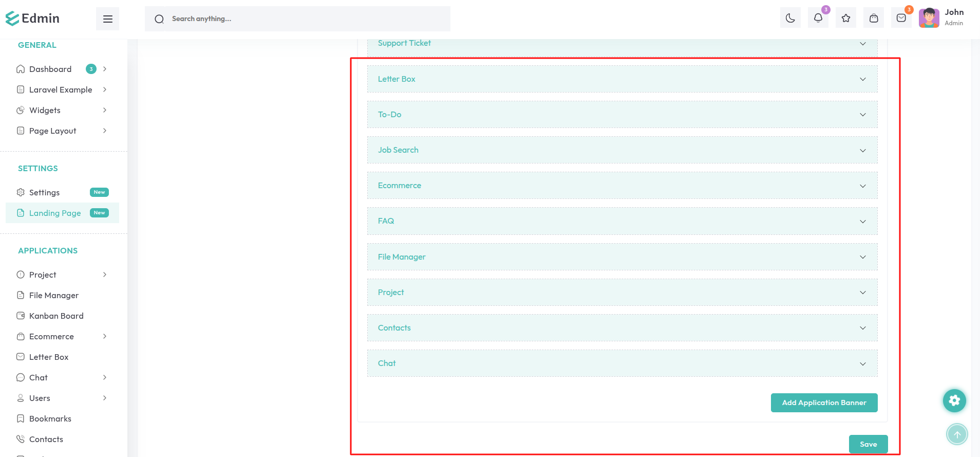Select Kanban Board in sidebar
Viewport: 980px width, 457px height.
(x=56, y=316)
